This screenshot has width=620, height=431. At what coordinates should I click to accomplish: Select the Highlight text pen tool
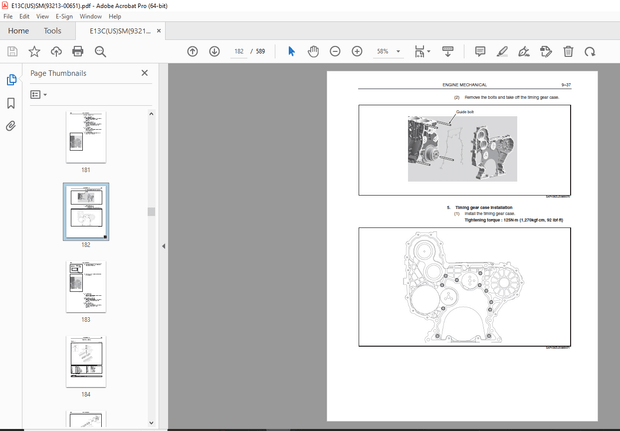(x=502, y=51)
